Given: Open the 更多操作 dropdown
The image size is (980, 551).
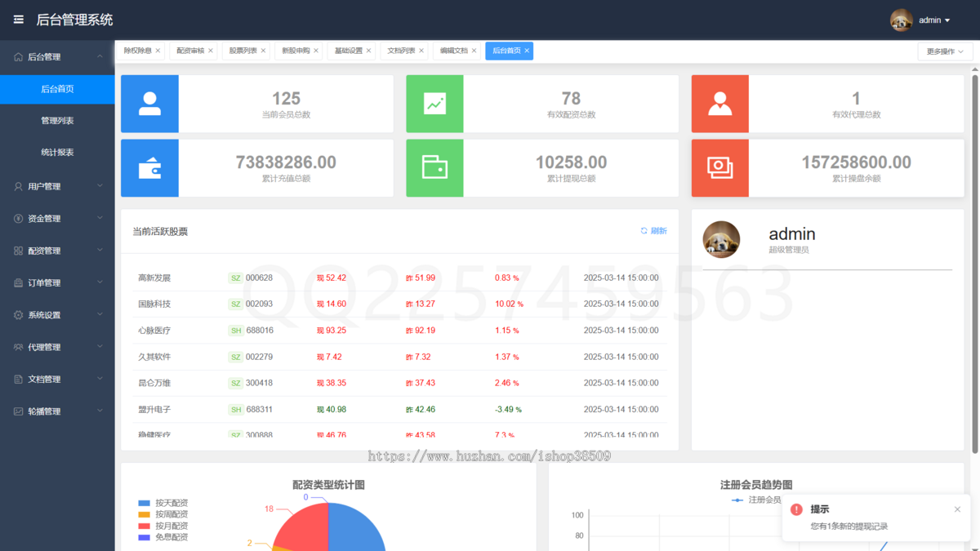Looking at the screenshot, I should [945, 51].
